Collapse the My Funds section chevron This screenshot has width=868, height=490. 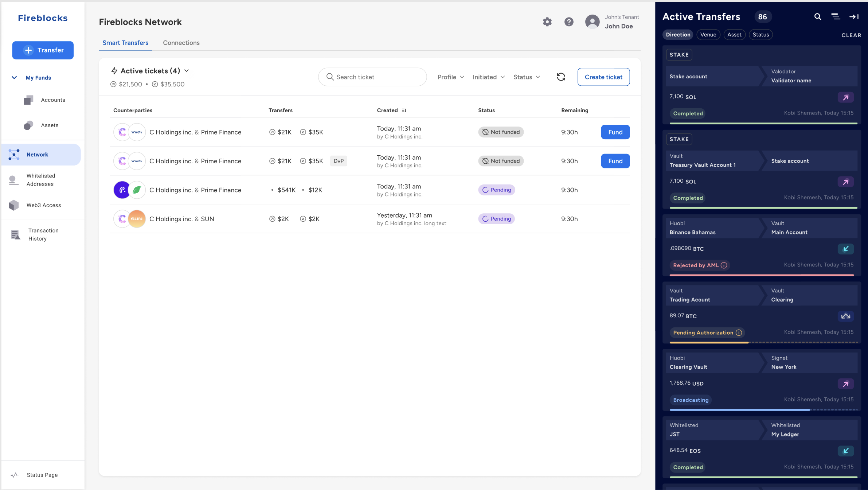click(14, 78)
